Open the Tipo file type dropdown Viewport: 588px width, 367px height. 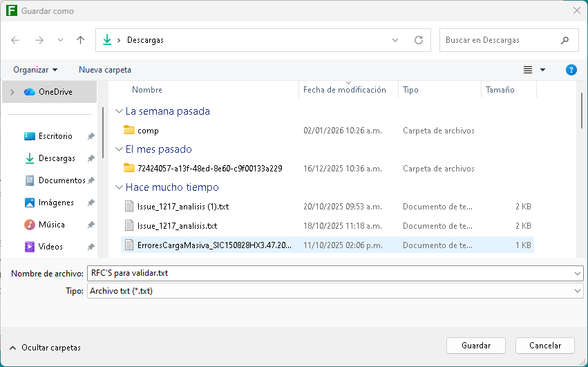(578, 292)
